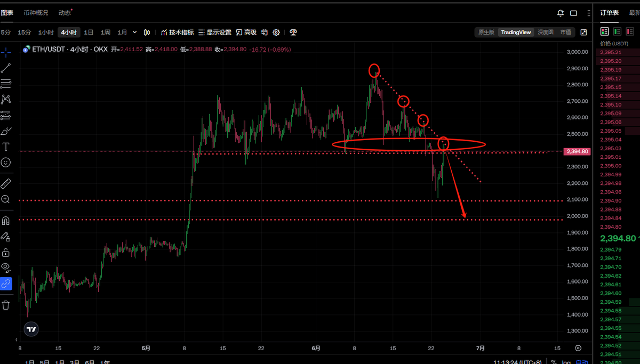
Task: Click bid price 2,394.79 in order book
Action: tap(611, 249)
